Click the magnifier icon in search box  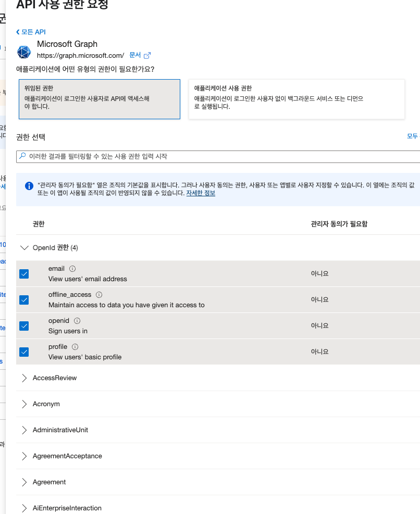point(22,156)
